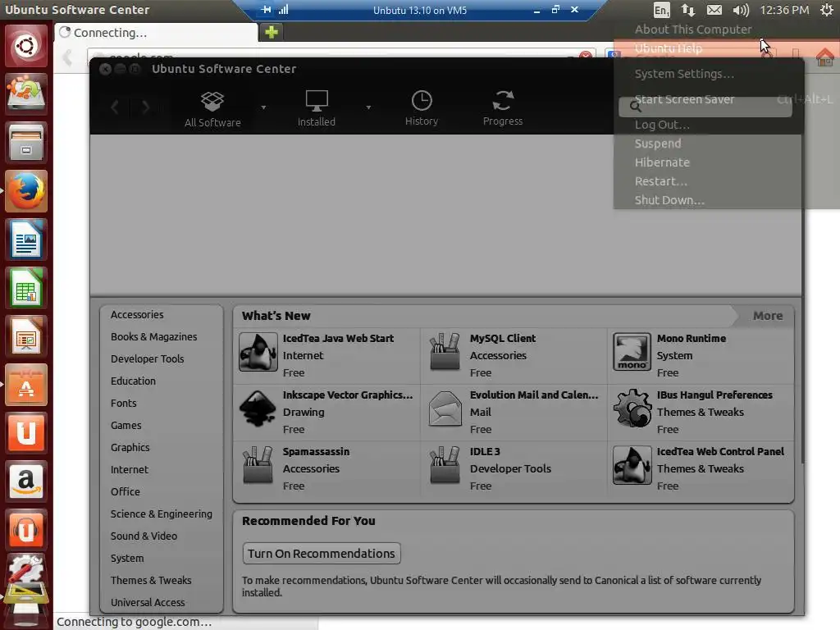Open new browser tab with plus button
This screenshot has height=630, width=840.
coord(272,32)
